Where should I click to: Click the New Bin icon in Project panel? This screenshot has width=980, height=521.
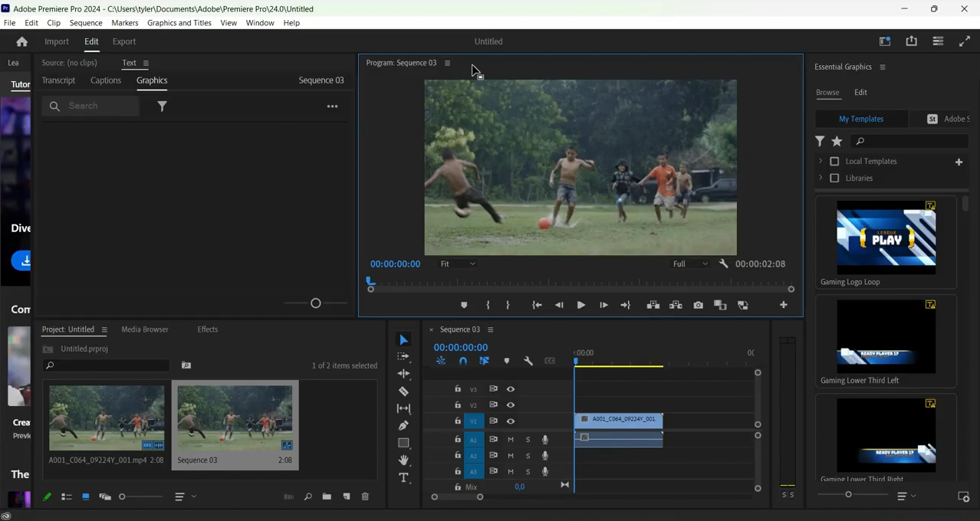(x=326, y=496)
